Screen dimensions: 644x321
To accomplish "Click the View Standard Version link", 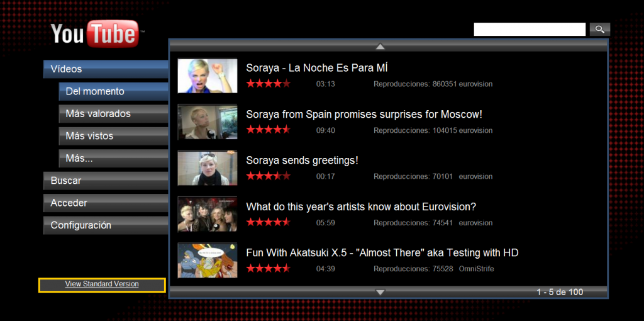I will pyautogui.click(x=102, y=284).
